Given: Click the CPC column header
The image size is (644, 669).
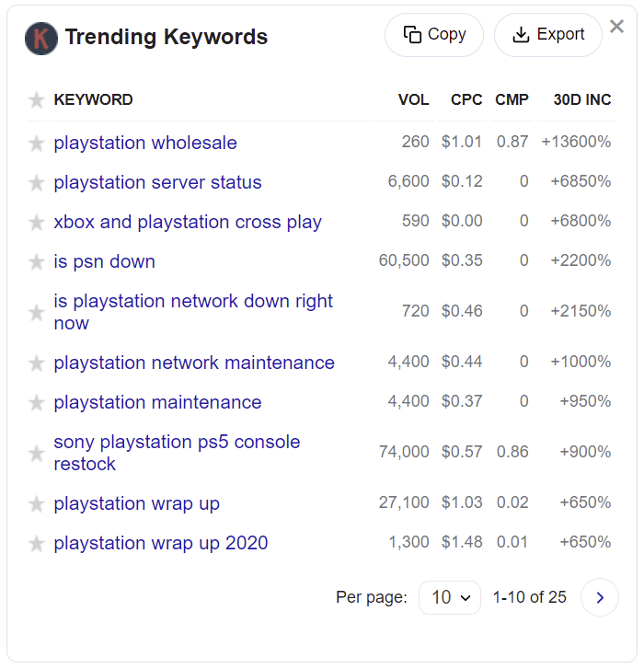Looking at the screenshot, I should tap(466, 99).
